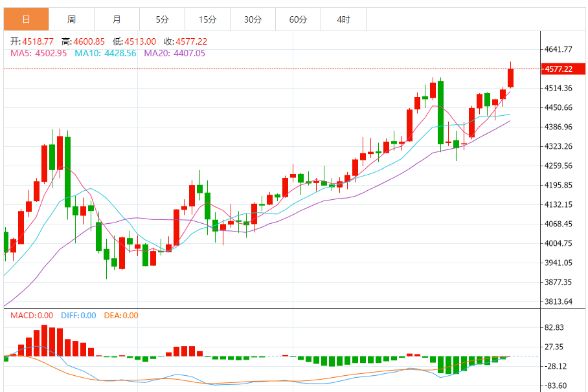Screen dimensions: 588x392
Task: Open the 4时 four-hour chart tab
Action: click(x=343, y=19)
